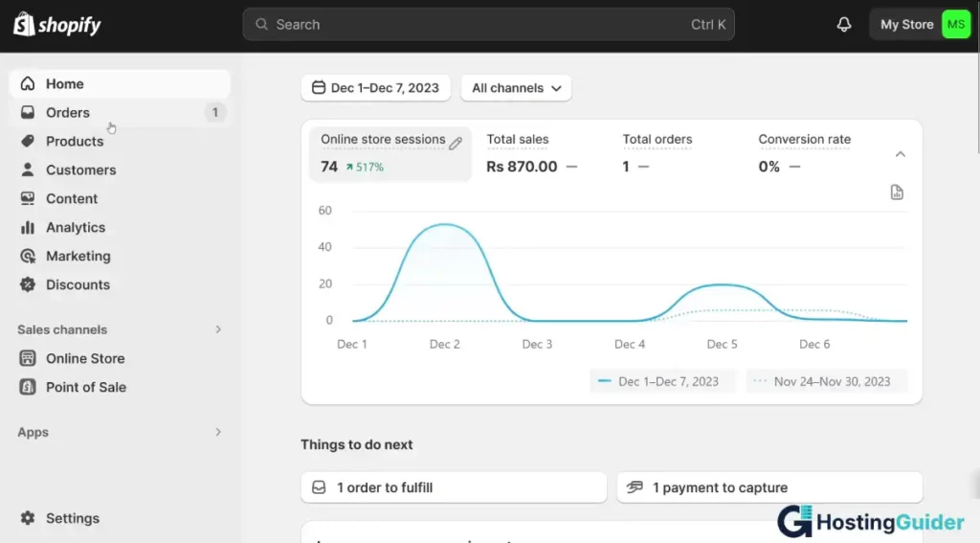
Task: Expand the Apps section arrow
Action: tap(218, 432)
